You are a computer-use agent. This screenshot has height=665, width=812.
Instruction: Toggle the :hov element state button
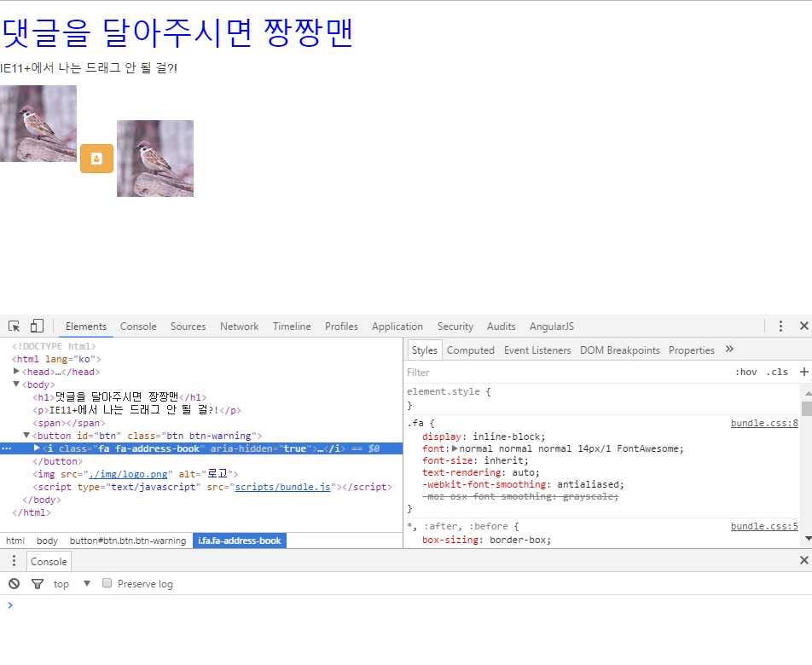pyautogui.click(x=746, y=372)
